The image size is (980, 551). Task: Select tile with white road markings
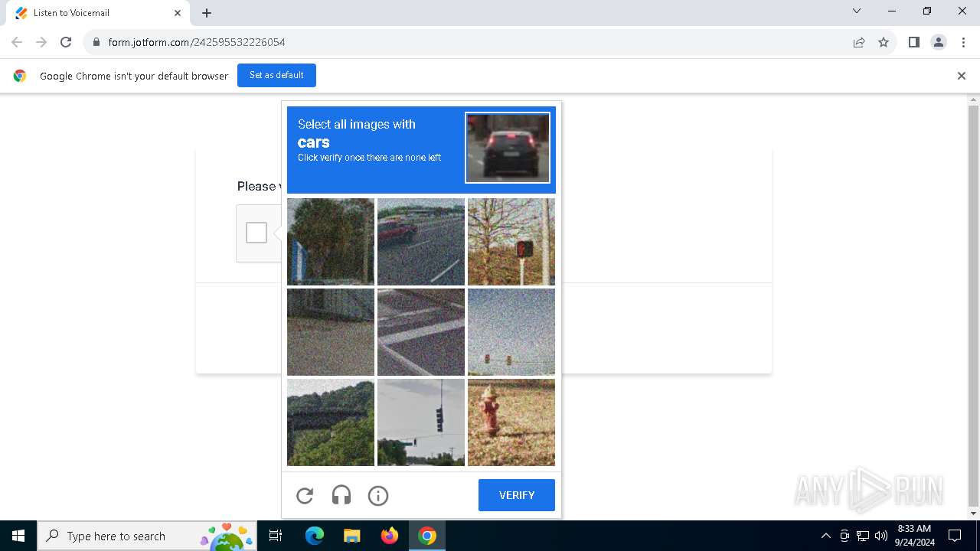click(421, 332)
